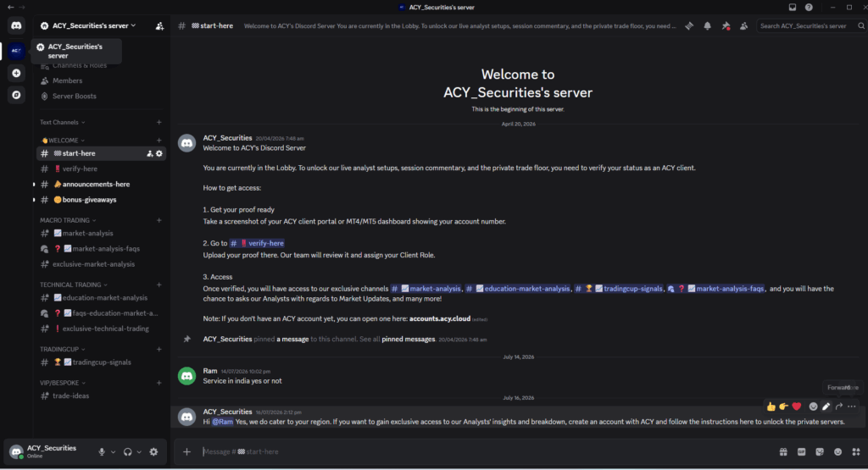
Task: Add thumbs up reaction to message
Action: [x=771, y=406]
